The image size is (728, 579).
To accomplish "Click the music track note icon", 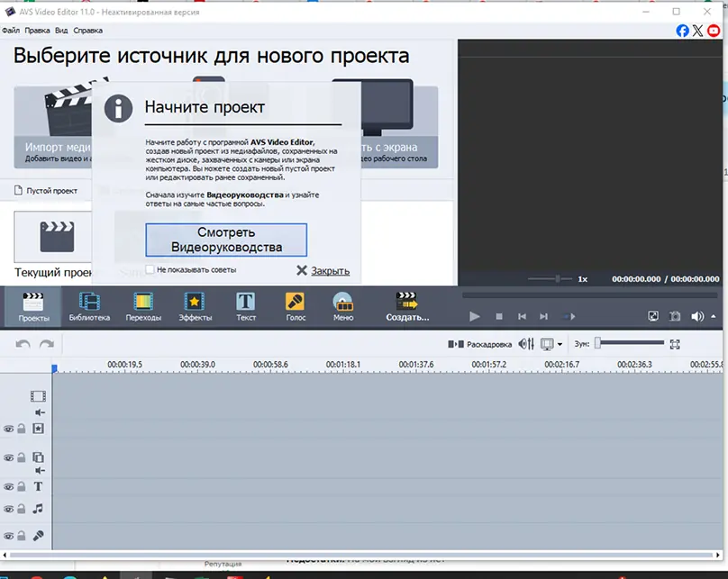I will point(38,509).
